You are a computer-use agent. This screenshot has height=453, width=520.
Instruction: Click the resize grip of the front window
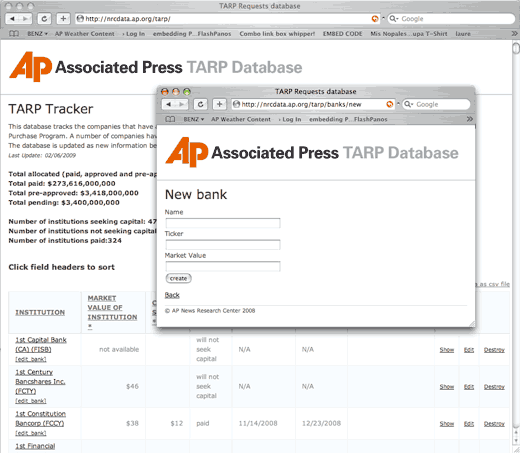click(472, 324)
